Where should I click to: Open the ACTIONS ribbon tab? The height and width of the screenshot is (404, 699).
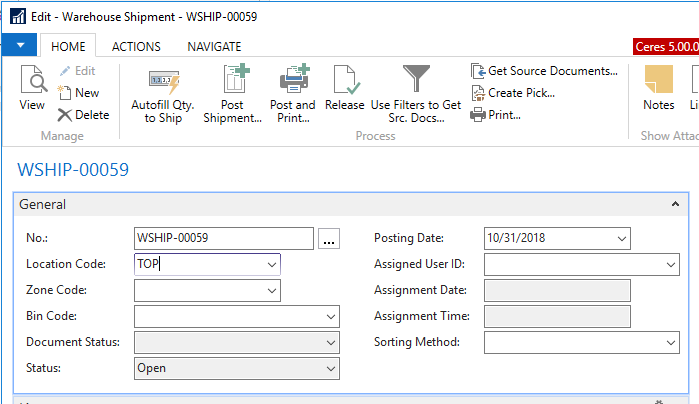136,46
